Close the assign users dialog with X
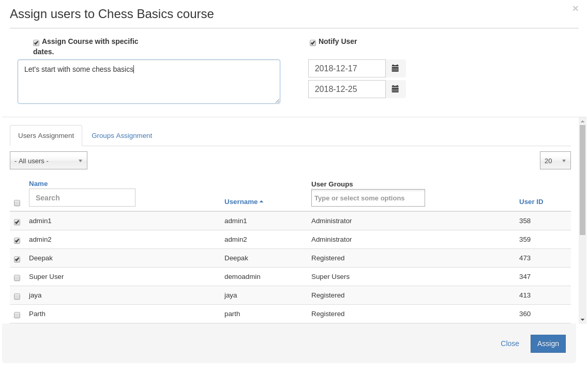Screen dimensions: 588x391 coord(575,9)
